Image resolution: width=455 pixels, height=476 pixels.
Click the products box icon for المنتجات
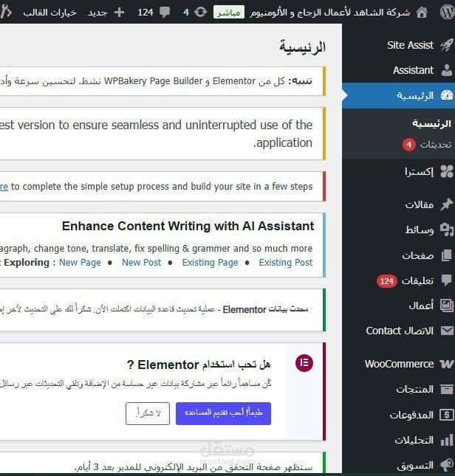click(x=447, y=389)
